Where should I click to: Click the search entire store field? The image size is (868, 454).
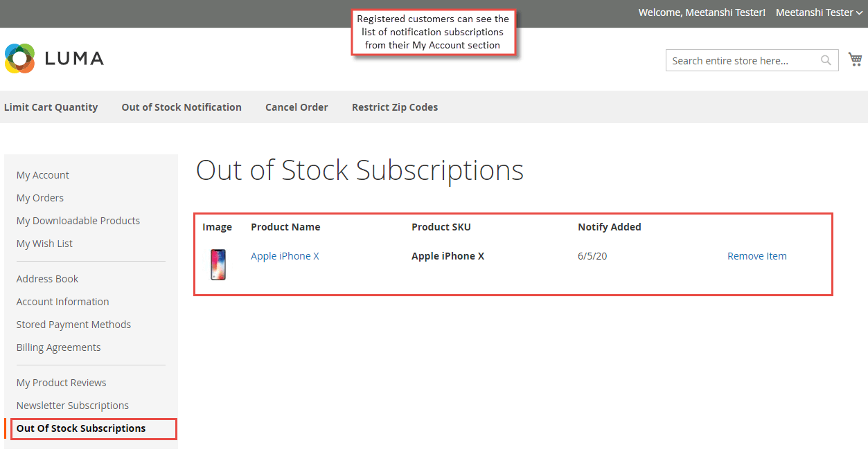pos(752,61)
